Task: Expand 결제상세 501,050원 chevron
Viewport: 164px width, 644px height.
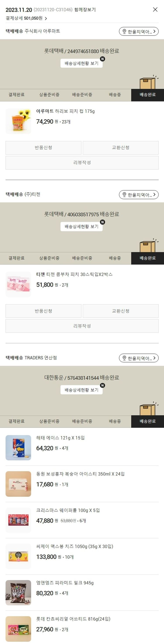Action: click(x=46, y=18)
